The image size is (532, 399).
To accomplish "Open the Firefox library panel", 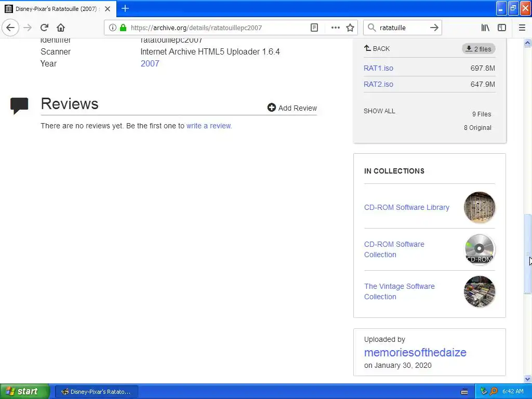I will [x=485, y=28].
